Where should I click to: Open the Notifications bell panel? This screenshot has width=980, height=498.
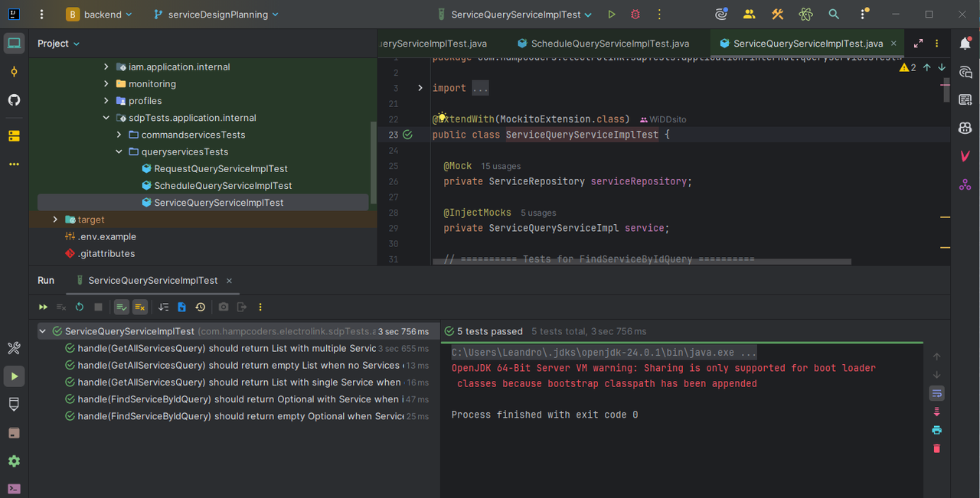click(x=965, y=44)
